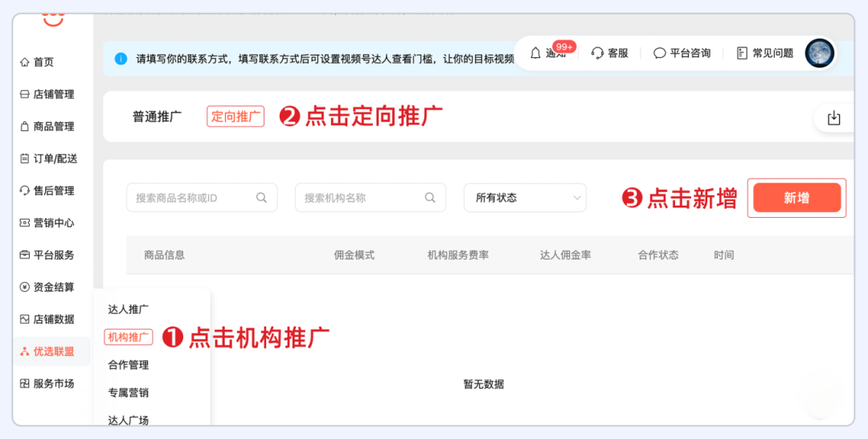Viewport: 868px width, 439px height.
Task: Click the orange 新增 button
Action: 796,198
